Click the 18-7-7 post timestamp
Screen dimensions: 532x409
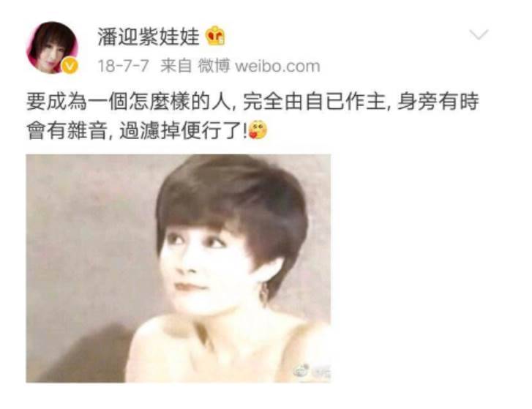click(123, 66)
